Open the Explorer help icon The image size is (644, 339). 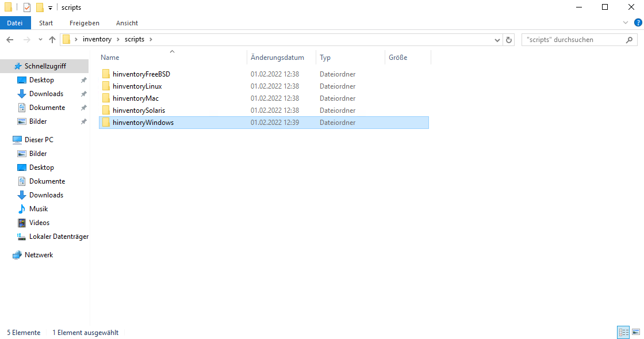638,22
